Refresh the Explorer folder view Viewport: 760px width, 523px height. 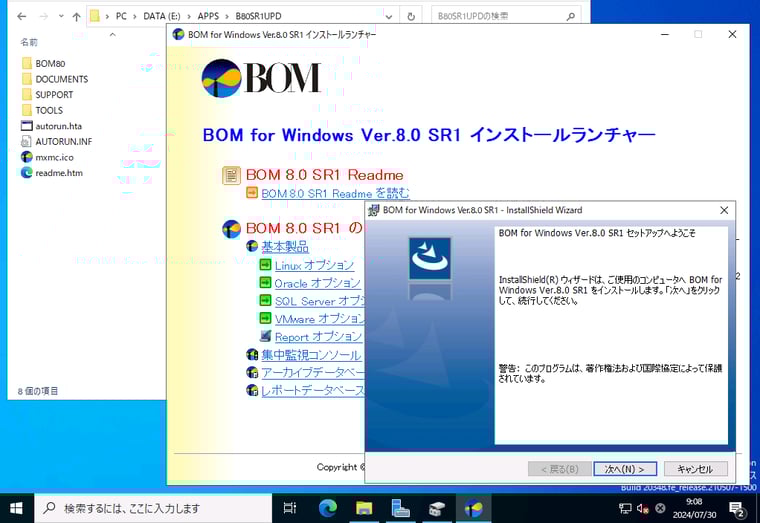coord(411,16)
